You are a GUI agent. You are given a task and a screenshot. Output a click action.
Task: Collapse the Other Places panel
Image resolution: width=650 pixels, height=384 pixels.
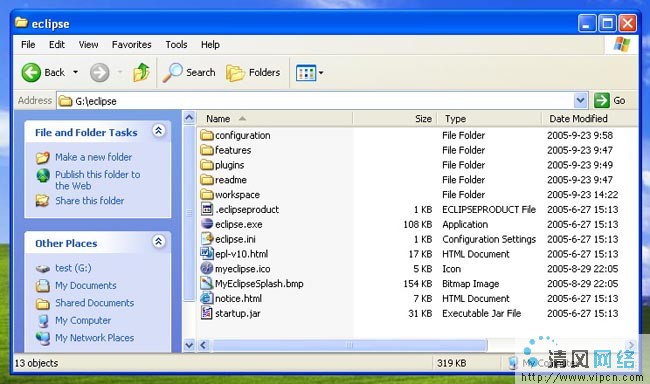[158, 241]
